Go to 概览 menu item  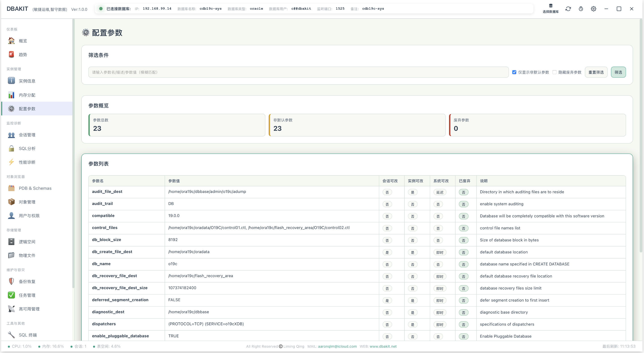(x=37, y=41)
